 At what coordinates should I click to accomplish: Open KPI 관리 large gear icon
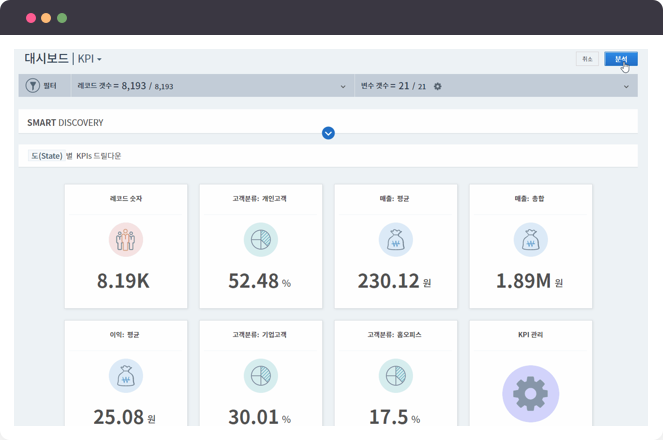point(531,394)
